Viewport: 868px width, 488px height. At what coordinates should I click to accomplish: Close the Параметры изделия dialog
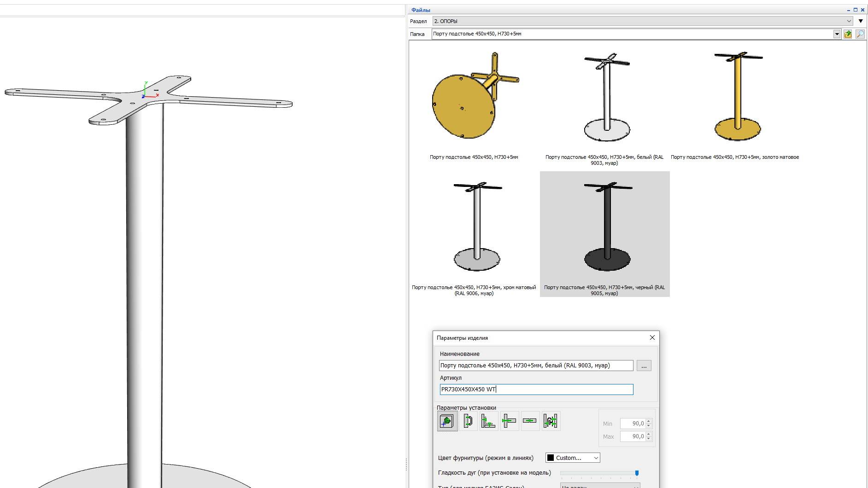click(x=652, y=337)
